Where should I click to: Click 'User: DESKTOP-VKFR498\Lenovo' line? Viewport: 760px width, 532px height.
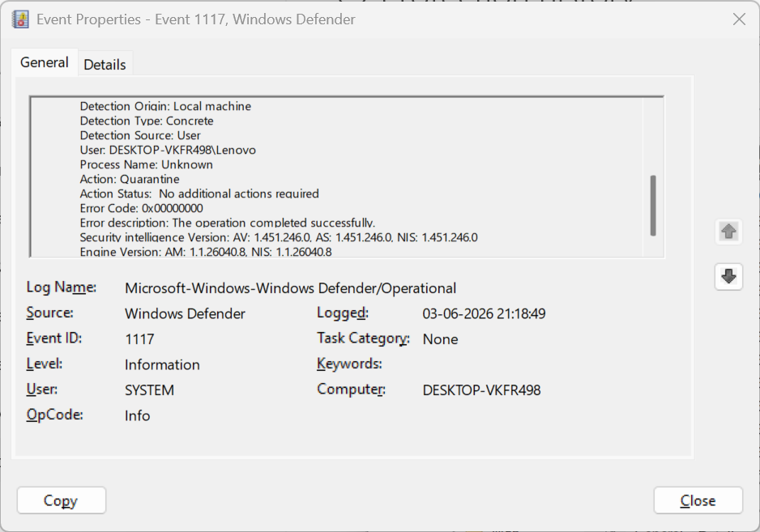(168, 150)
